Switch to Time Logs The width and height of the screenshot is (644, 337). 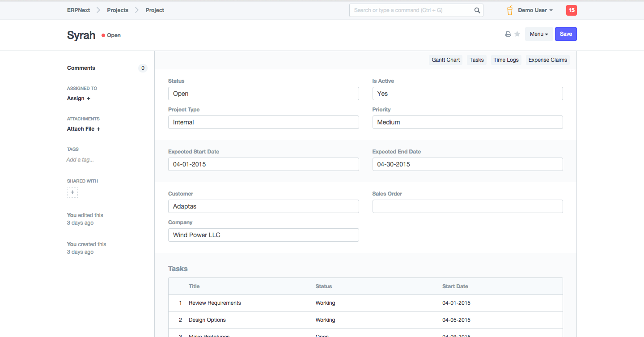click(x=506, y=60)
